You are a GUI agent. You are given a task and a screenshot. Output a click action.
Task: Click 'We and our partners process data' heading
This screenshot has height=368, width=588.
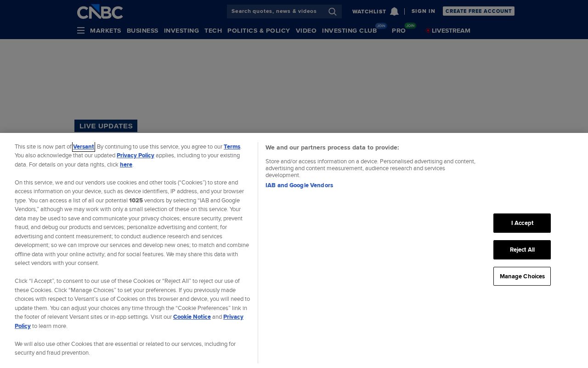tap(332, 148)
